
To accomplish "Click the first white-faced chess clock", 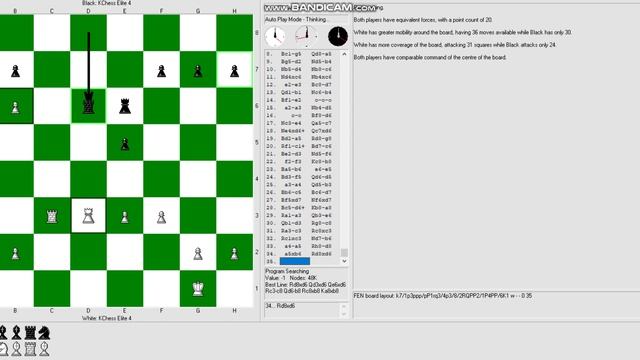I will (x=275, y=36).
